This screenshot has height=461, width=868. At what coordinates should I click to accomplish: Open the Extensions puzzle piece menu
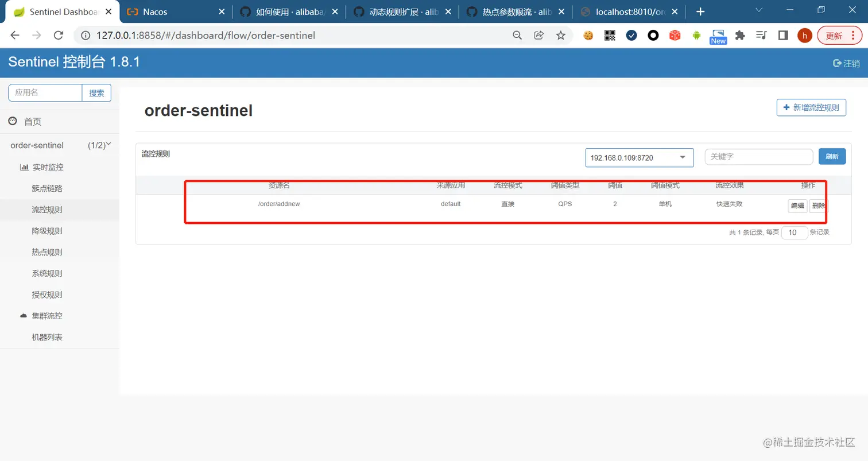[740, 36]
